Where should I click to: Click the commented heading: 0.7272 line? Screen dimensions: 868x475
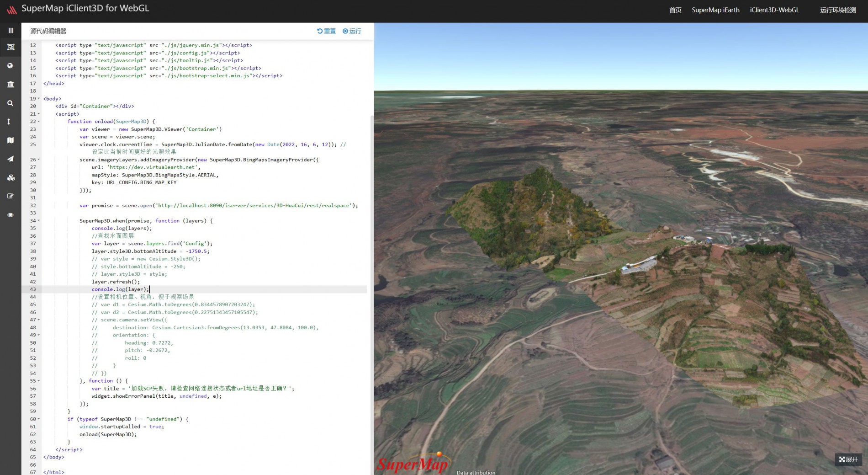point(132,343)
